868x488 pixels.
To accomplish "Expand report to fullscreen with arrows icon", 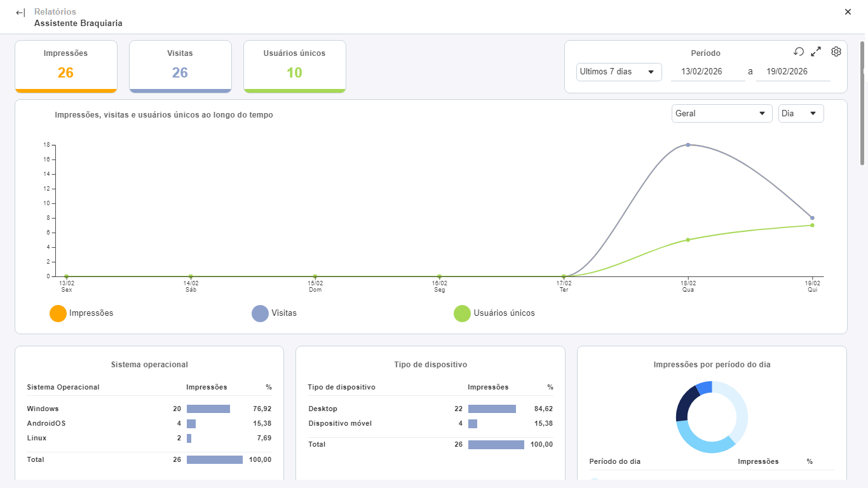I will [x=817, y=51].
